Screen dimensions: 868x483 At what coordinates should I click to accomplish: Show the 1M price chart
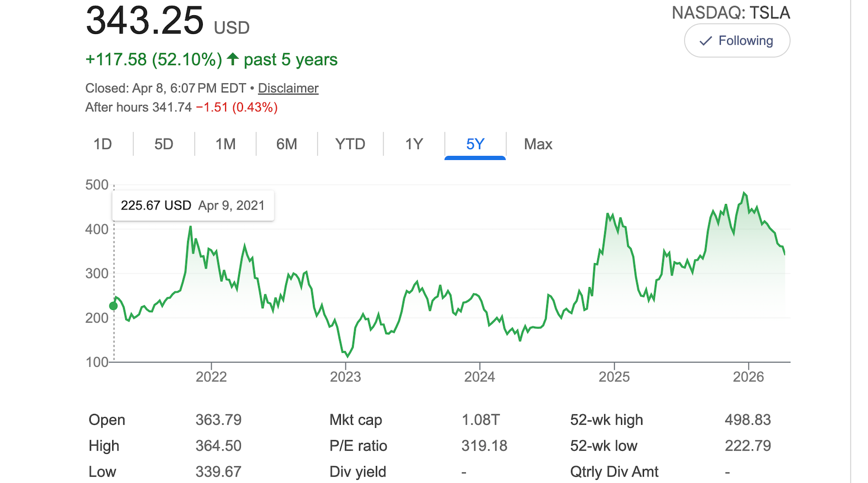click(x=225, y=144)
